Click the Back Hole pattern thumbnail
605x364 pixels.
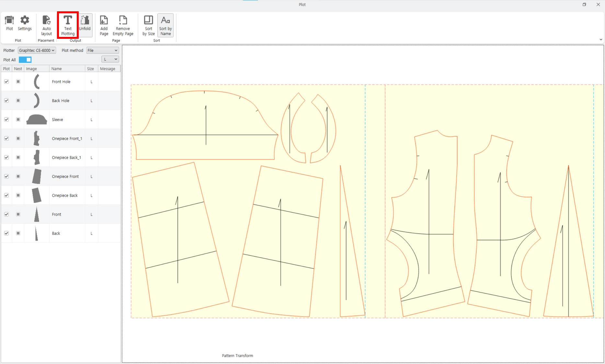(37, 101)
